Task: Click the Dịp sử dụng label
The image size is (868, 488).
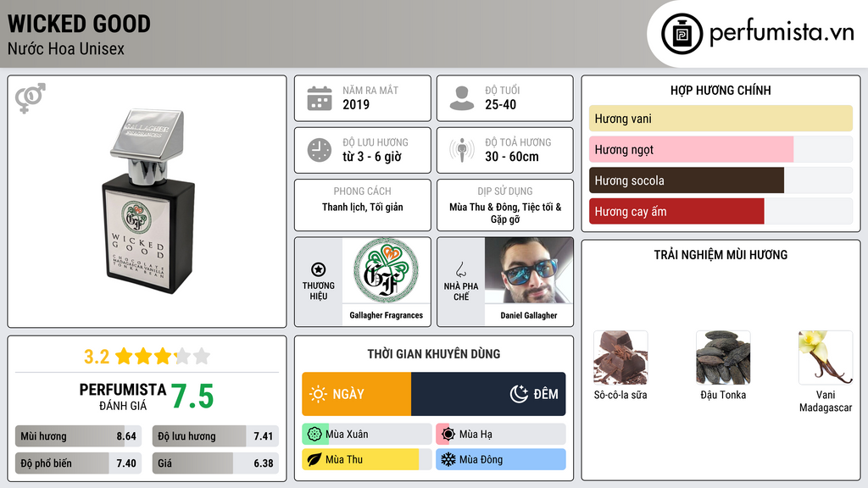Action: click(505, 191)
